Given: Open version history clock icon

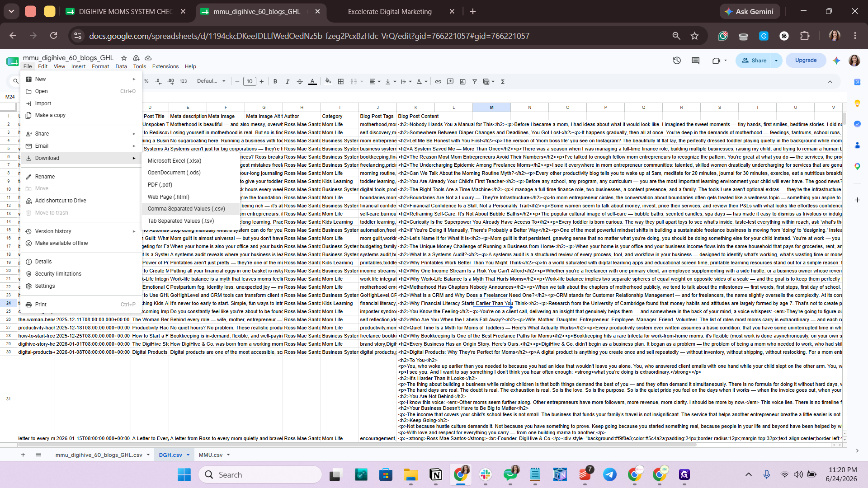Looking at the screenshot, I should coord(677,60).
